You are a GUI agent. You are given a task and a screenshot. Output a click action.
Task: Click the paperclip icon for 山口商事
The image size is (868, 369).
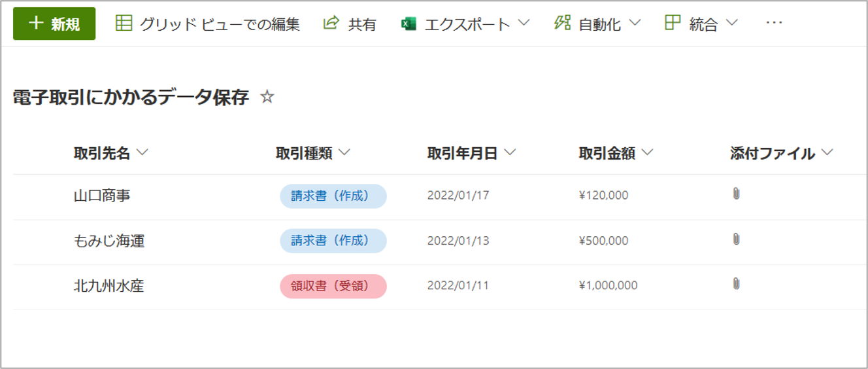(x=736, y=194)
